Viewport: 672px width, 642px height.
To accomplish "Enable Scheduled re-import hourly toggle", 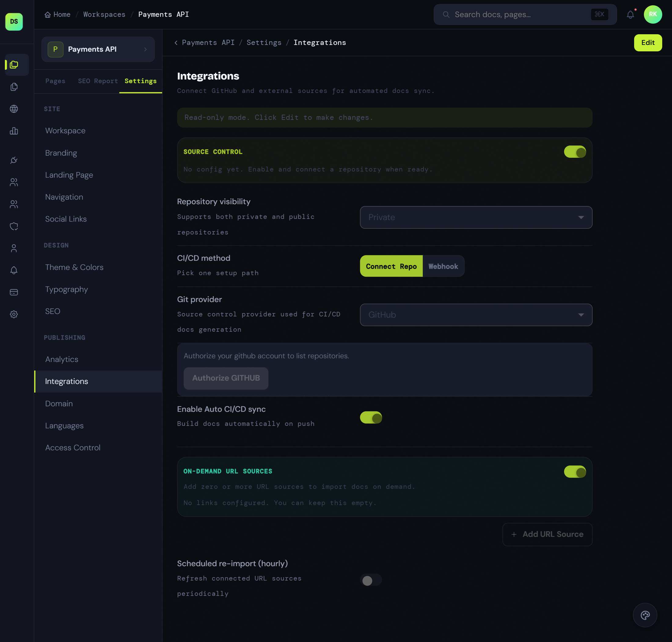I will (371, 580).
